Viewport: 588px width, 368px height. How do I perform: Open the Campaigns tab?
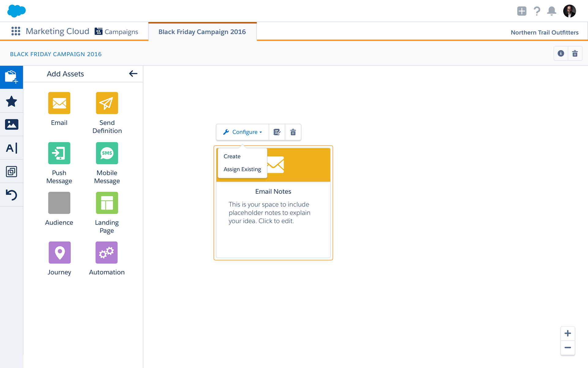click(116, 32)
